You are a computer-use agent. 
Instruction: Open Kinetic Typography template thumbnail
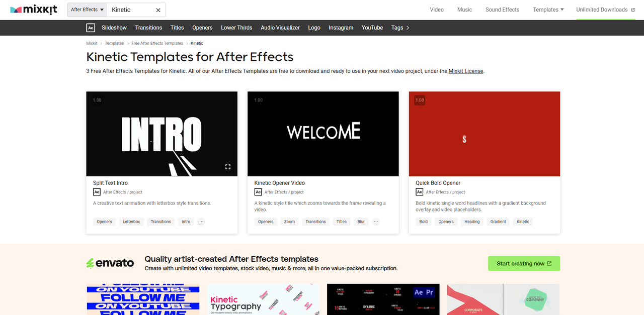tap(263, 299)
